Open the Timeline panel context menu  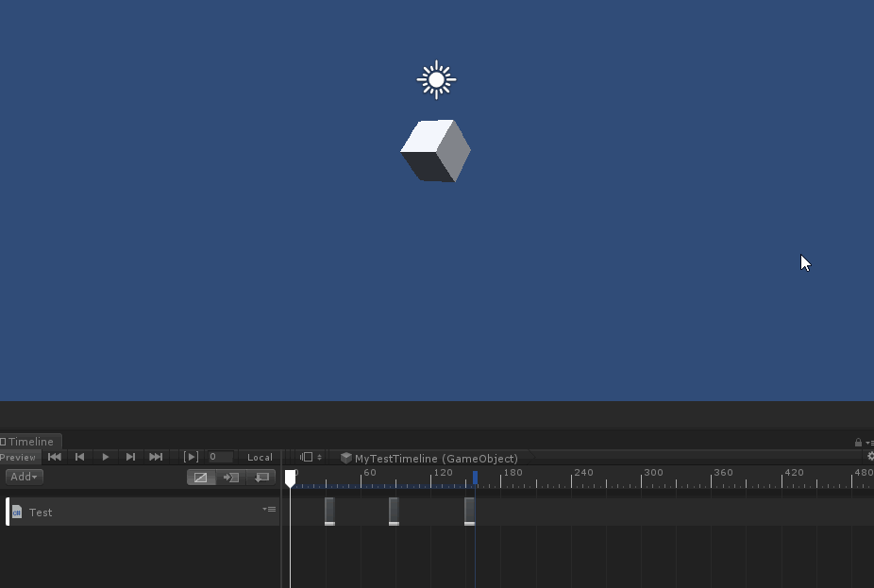point(868,442)
